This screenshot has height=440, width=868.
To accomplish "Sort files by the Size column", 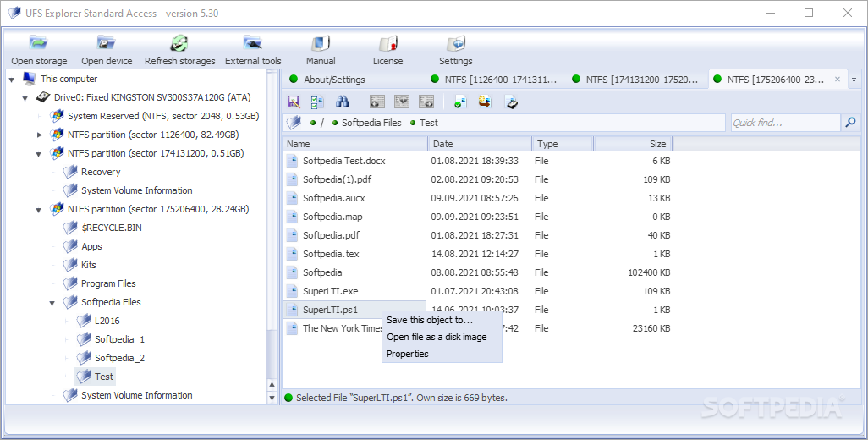I will pyautogui.click(x=633, y=144).
